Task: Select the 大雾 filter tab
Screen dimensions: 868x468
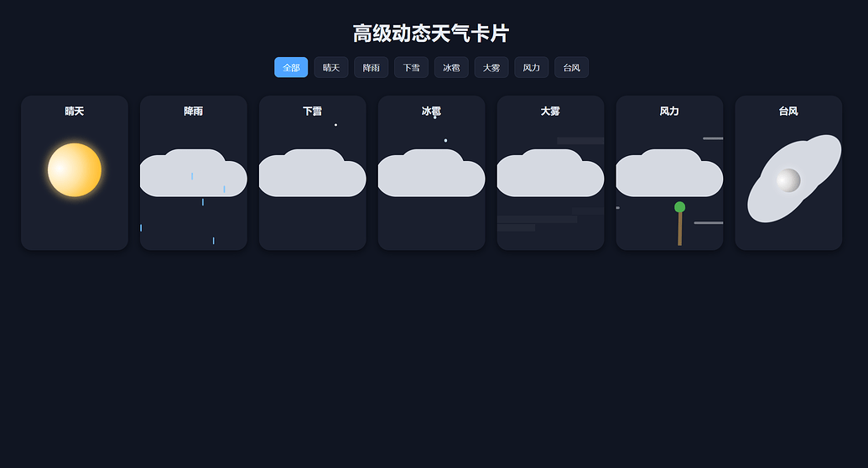Action: tap(491, 68)
